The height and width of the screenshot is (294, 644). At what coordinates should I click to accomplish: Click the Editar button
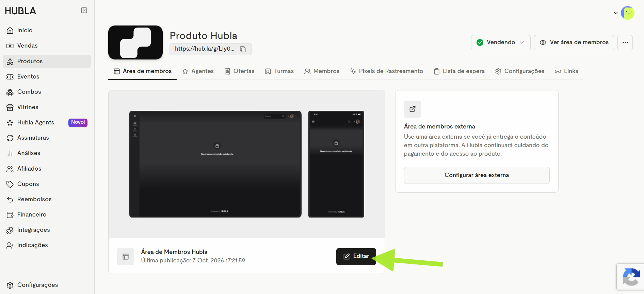click(356, 257)
